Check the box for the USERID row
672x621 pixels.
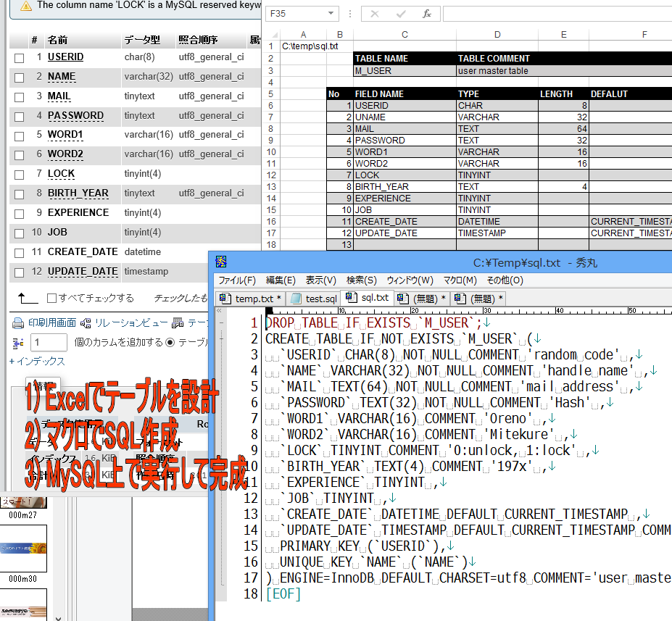tap(19, 58)
